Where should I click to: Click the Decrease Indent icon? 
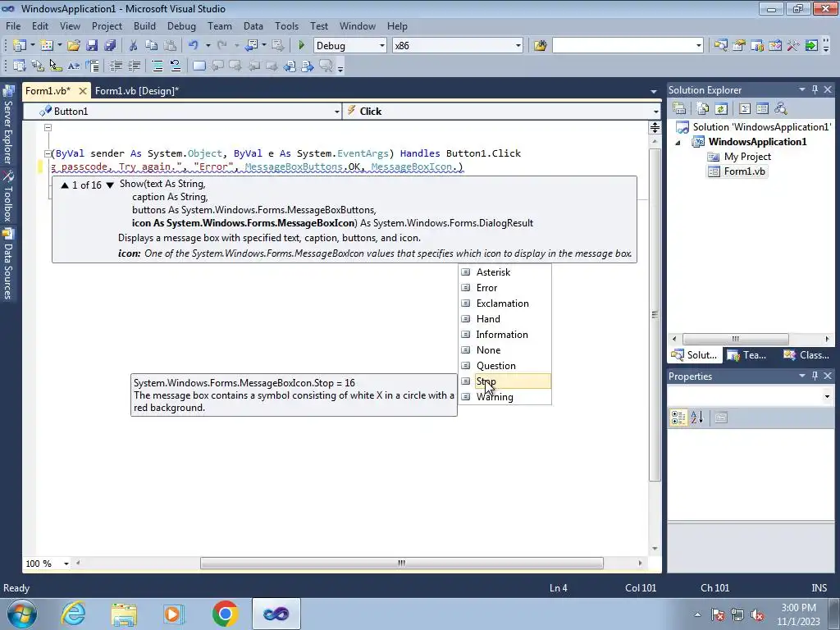tap(116, 66)
